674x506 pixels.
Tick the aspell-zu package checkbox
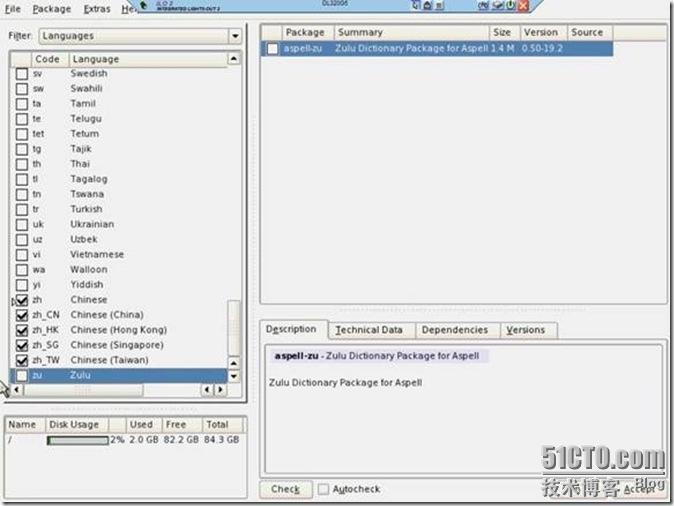coord(273,49)
